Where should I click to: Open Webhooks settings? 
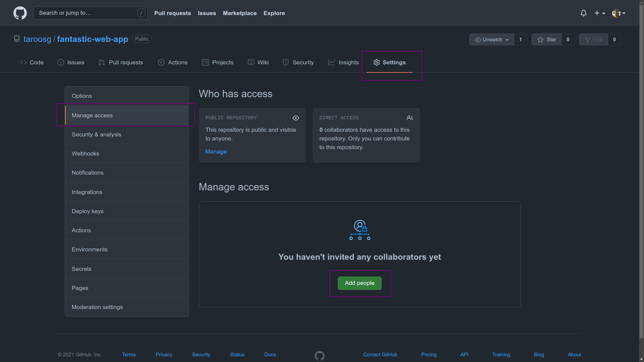127,154
